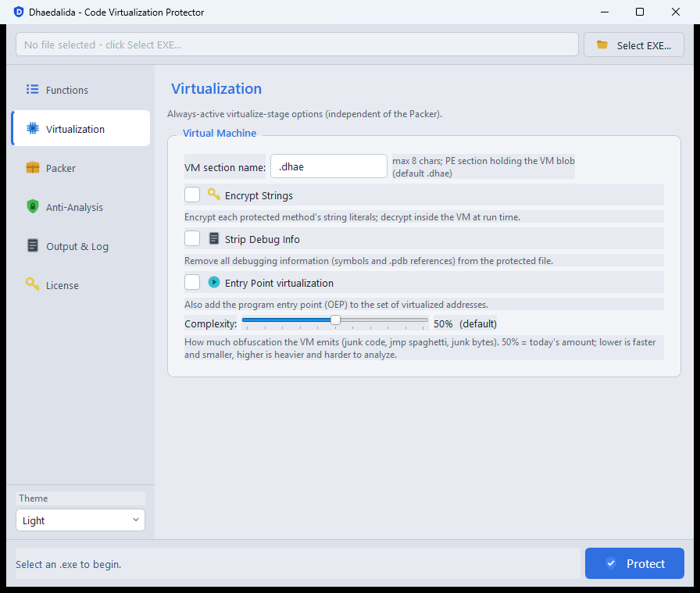
Task: Click the '50% (default)' complexity value
Action: 465,323
